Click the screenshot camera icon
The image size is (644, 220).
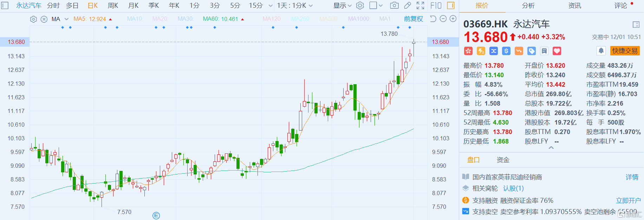pyautogui.click(x=394, y=5)
